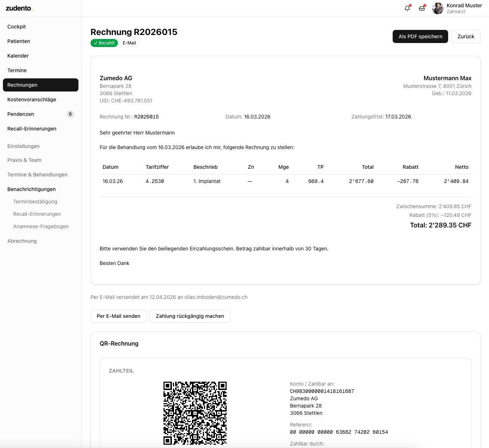Open Recall-Erinnerungen under Benachrichtigungen
Screen dimensions: 489x448
click(x=37, y=214)
